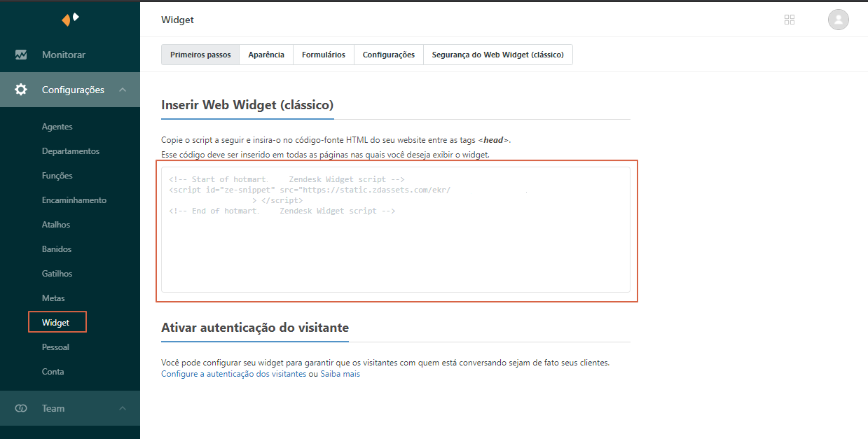868x439 pixels.
Task: Click the Configurações gear icon
Action: coord(21,90)
